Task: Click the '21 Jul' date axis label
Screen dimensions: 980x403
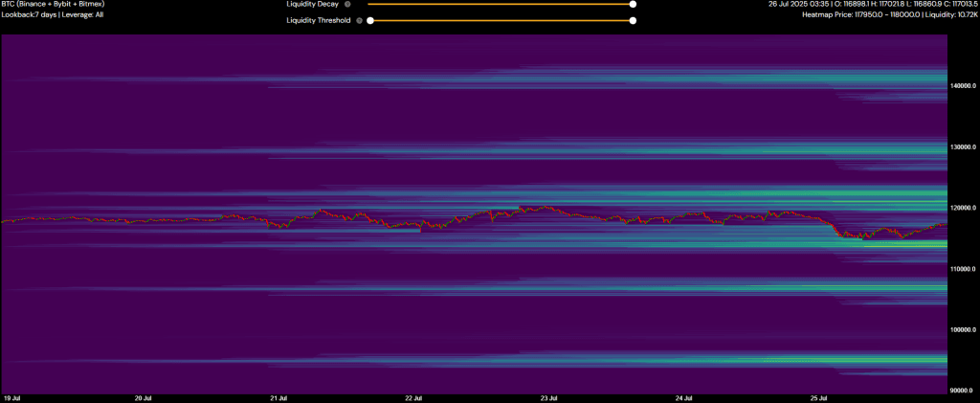Action: tap(278, 397)
